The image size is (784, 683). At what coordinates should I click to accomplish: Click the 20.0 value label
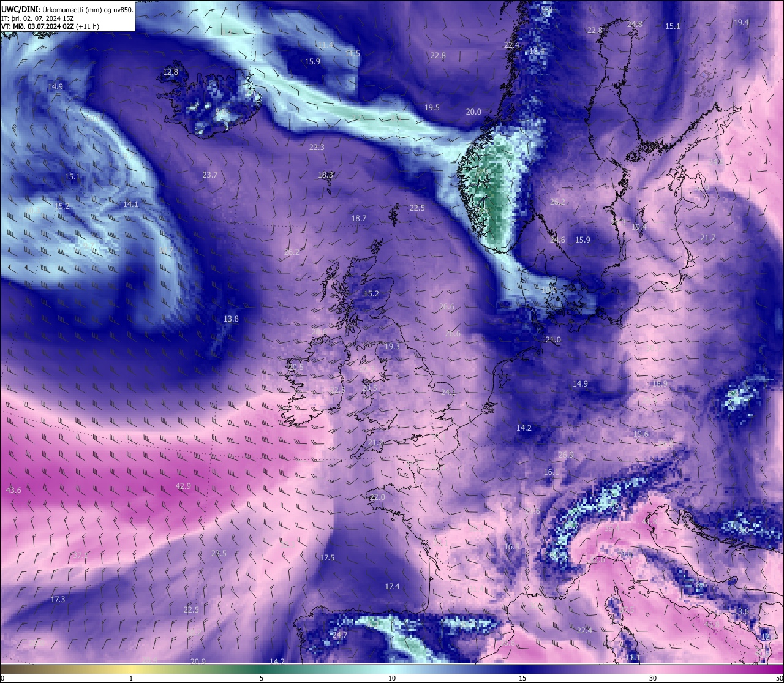pyautogui.click(x=473, y=112)
